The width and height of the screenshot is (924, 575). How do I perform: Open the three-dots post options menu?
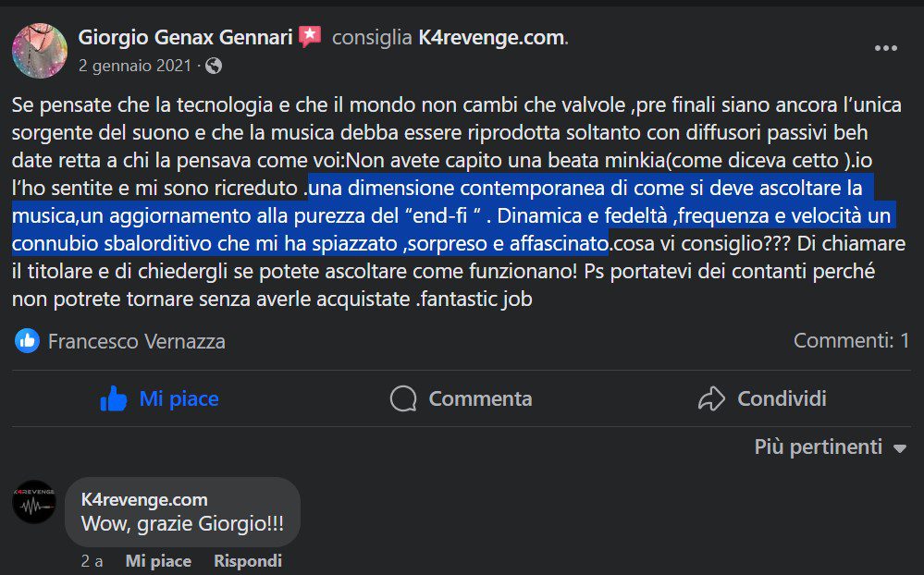click(x=886, y=48)
